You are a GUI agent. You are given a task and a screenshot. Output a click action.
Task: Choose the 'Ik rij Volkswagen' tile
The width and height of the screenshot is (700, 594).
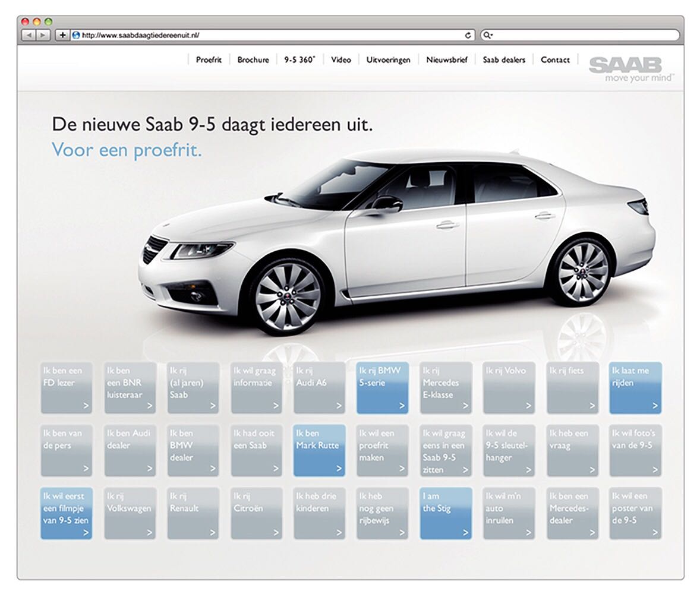(x=130, y=513)
